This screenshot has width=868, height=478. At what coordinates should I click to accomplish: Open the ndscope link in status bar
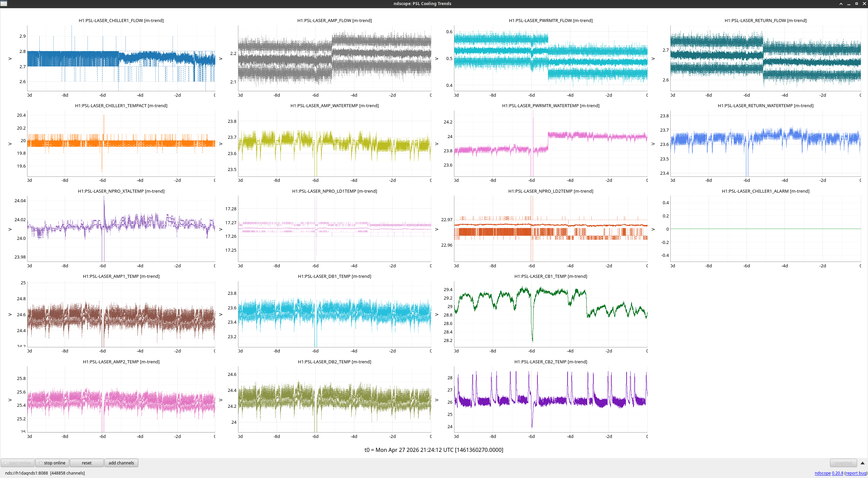823,473
